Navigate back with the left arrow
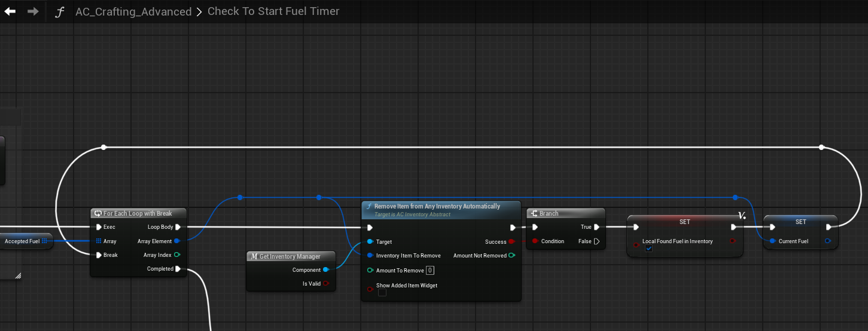This screenshot has width=868, height=331. 10,11
